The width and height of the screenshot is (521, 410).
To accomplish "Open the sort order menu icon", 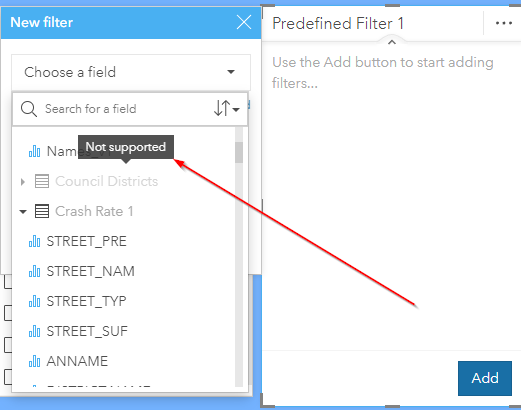I will (226, 108).
